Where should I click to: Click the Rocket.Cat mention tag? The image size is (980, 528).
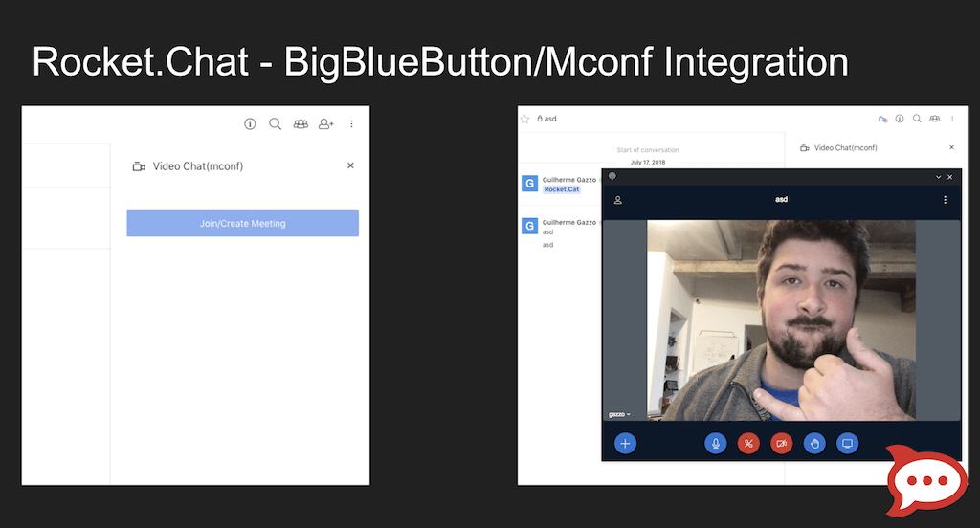coord(561,189)
